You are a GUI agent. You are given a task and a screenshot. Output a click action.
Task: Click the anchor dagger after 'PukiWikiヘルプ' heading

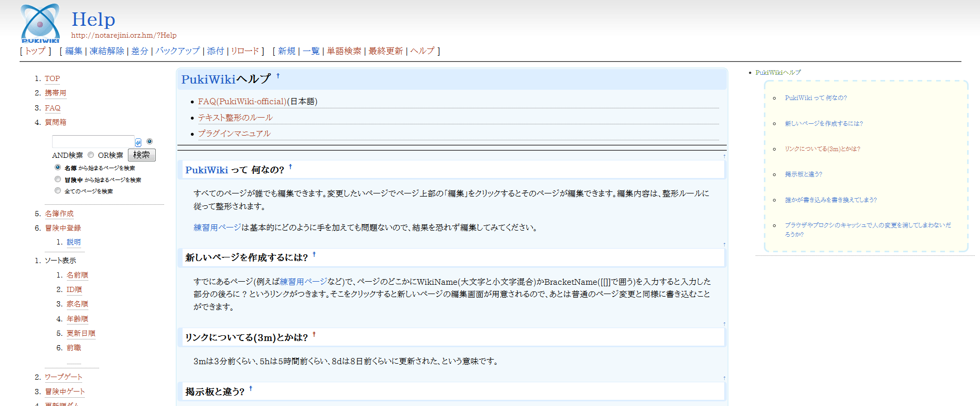pos(278,76)
